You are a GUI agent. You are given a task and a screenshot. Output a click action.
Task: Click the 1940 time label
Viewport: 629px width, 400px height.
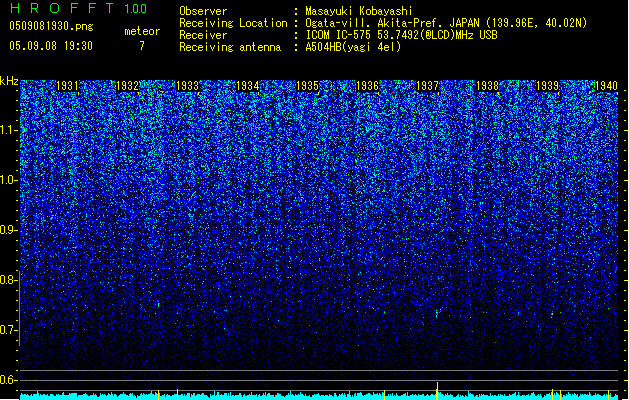tap(606, 86)
